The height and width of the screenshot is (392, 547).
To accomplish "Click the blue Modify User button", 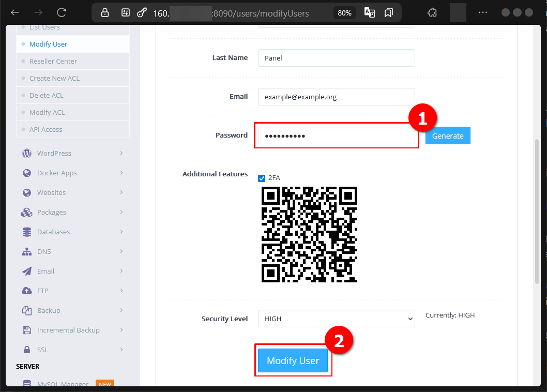I will (x=293, y=360).
